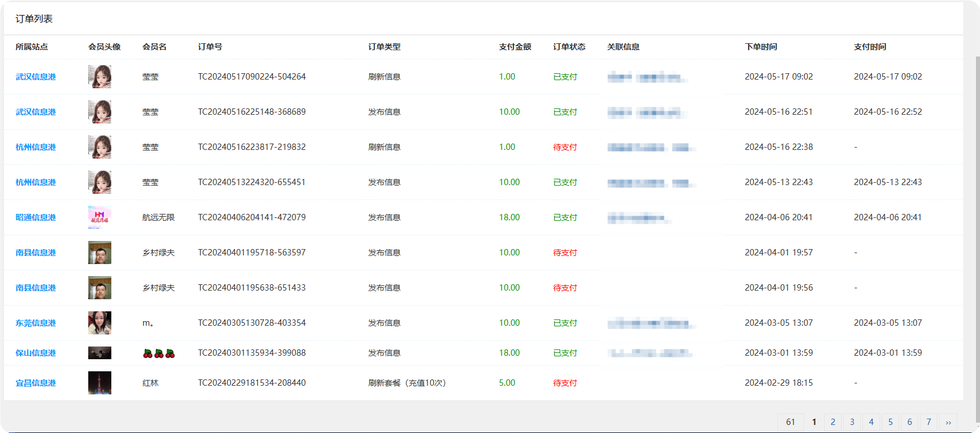980x433 pixels.
Task: Open 杭州信息港 link for order TC20240516223817-219832
Action: 36,147
